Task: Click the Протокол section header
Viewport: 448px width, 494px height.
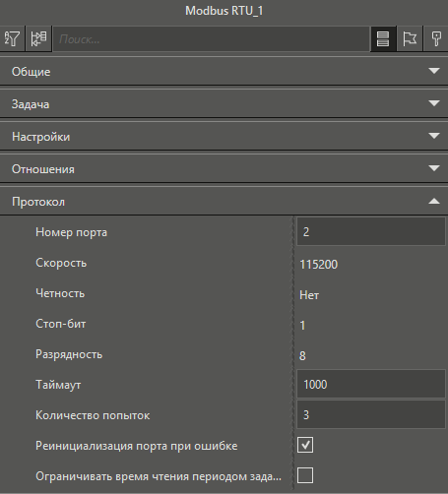Action: click(x=224, y=201)
